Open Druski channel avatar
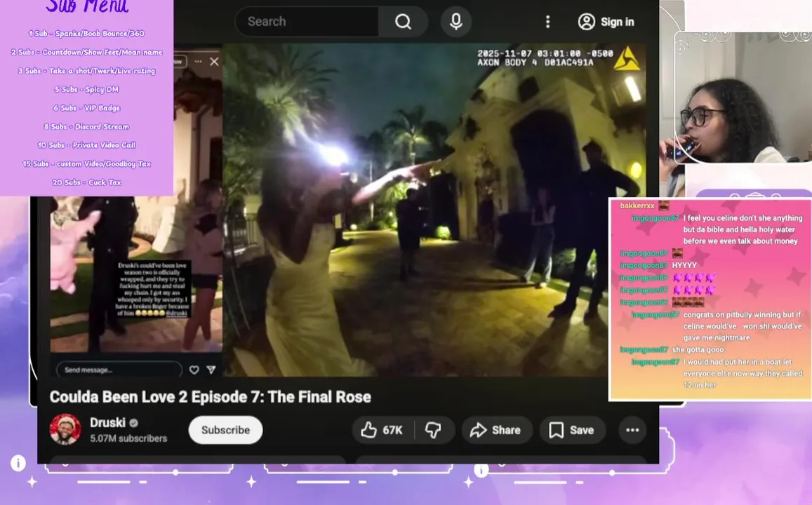The width and height of the screenshot is (812, 505). pos(65,429)
